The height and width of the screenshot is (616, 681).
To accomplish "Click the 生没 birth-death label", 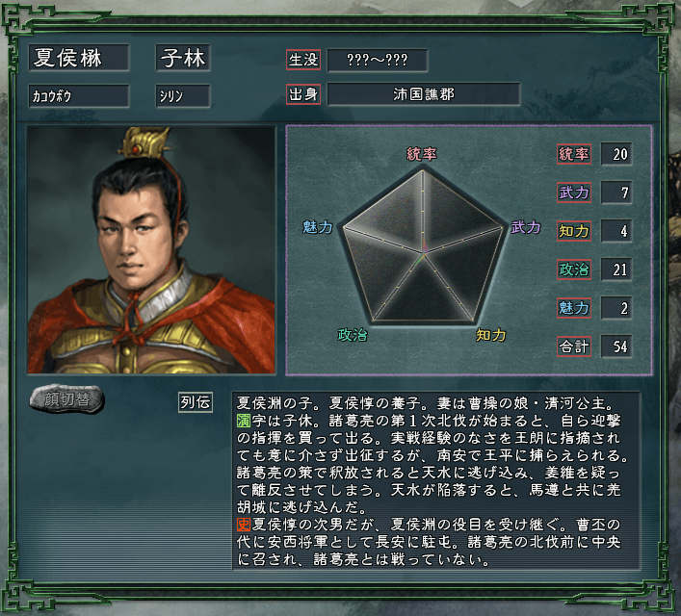I will pyautogui.click(x=303, y=60).
